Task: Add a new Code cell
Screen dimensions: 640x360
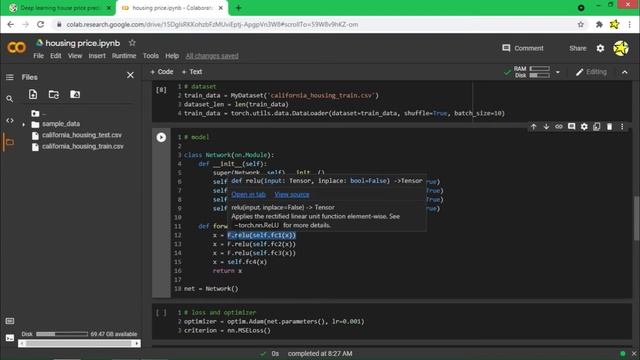Action: pos(162,72)
